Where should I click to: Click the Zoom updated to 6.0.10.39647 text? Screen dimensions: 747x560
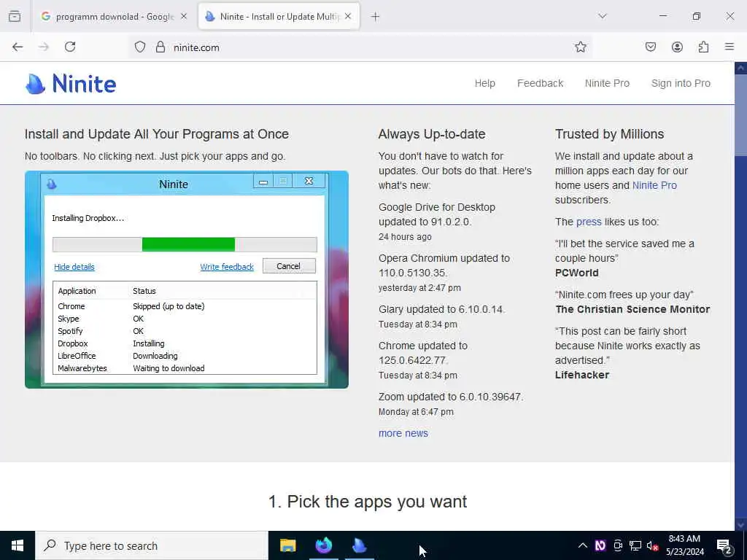[x=451, y=397]
